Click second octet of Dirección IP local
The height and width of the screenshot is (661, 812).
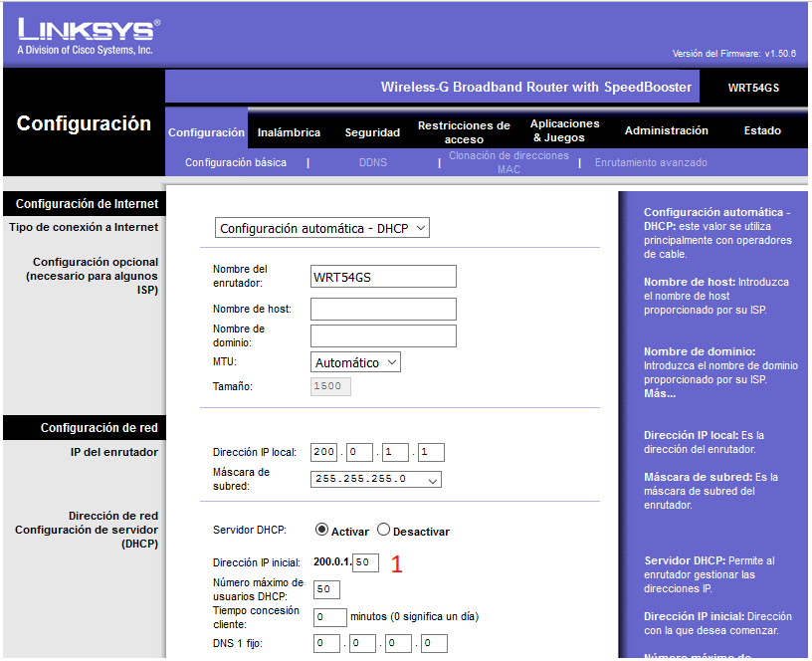click(x=359, y=452)
